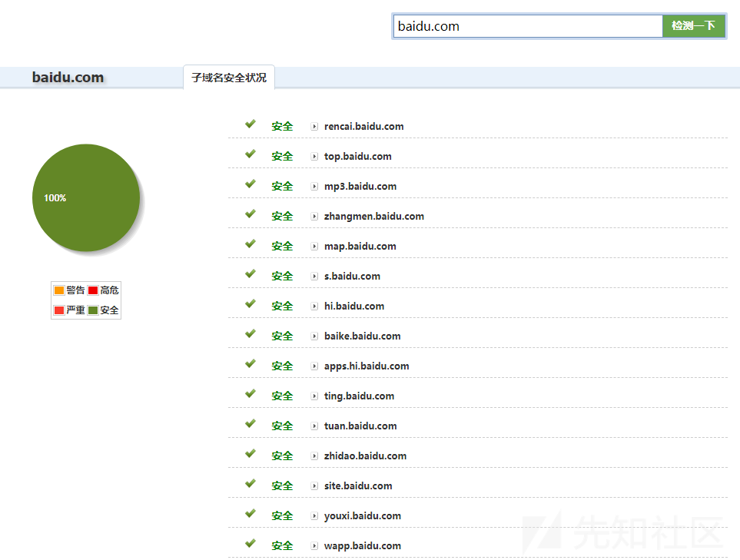Click the green checkmark beside apps.hi.baidu.com
Screen dimensions: 740x560
(x=251, y=363)
